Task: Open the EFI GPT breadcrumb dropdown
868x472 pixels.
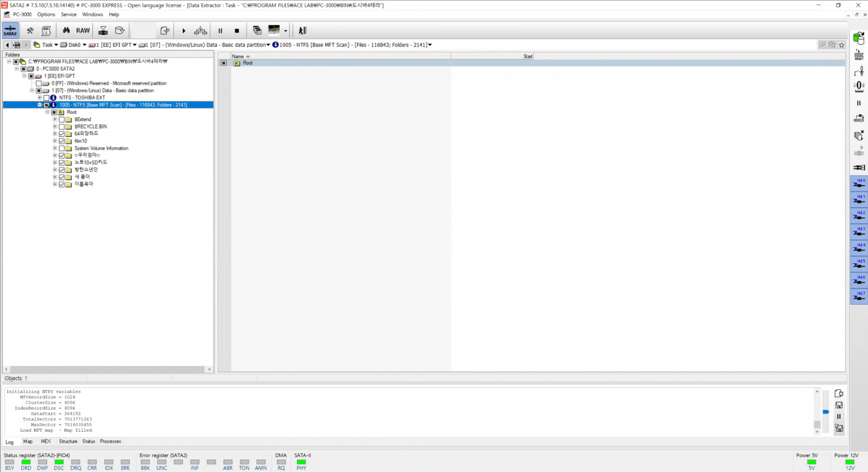Action: [135, 45]
